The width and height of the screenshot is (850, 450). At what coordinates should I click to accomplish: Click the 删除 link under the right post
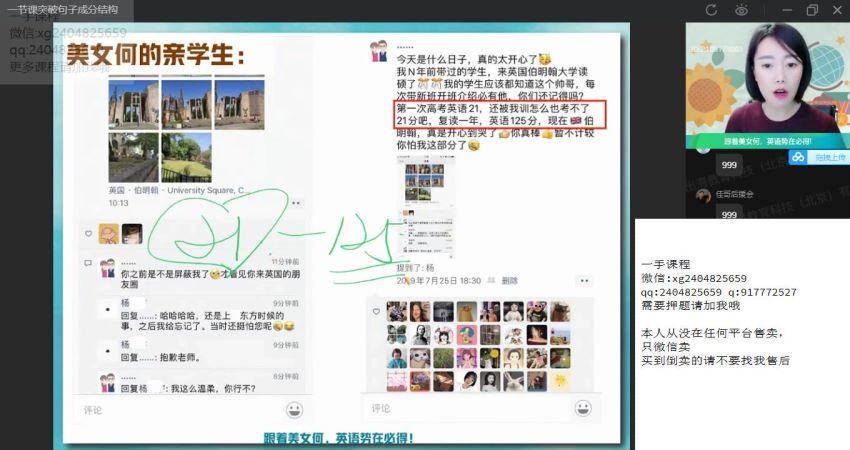[510, 280]
